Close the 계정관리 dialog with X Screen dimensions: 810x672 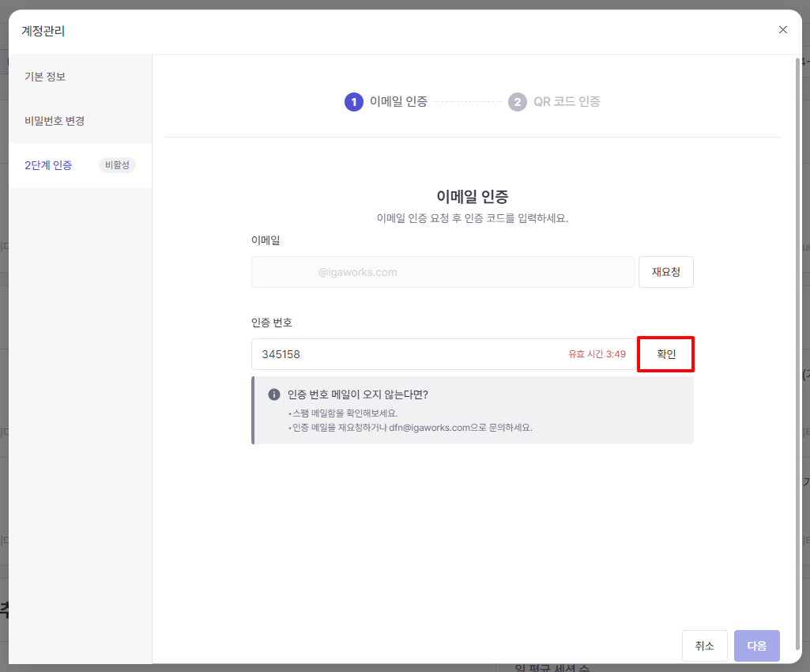pos(783,30)
